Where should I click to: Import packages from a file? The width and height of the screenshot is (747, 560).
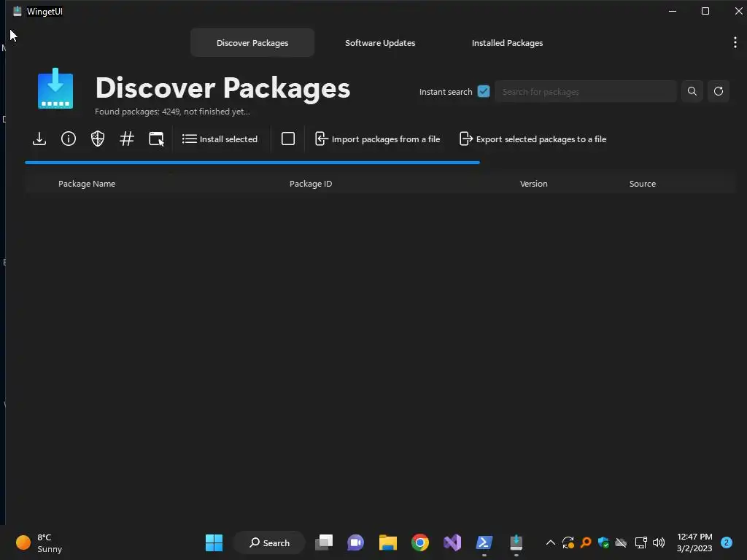[x=377, y=139]
